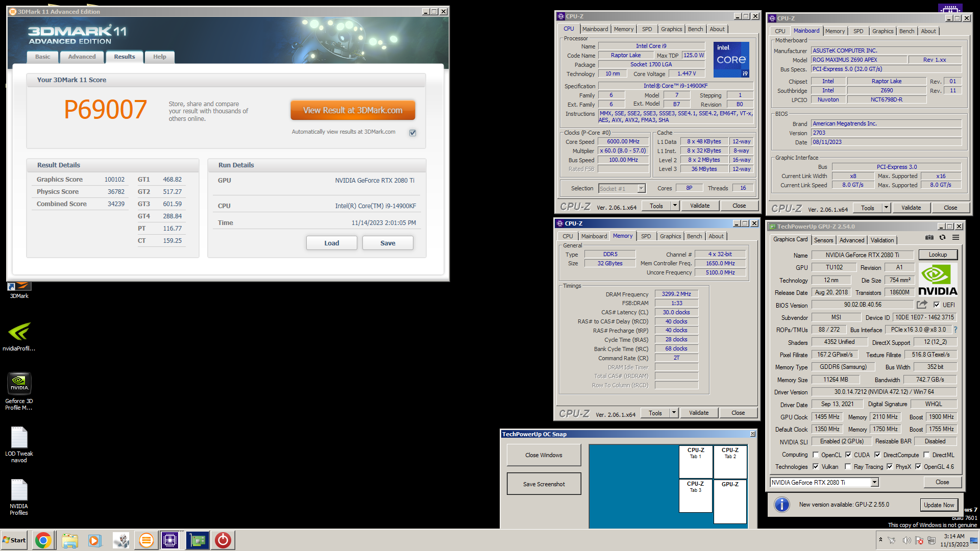Open the Action Center flag icon in tray
Image resolution: width=980 pixels, height=551 pixels.
[919, 540]
